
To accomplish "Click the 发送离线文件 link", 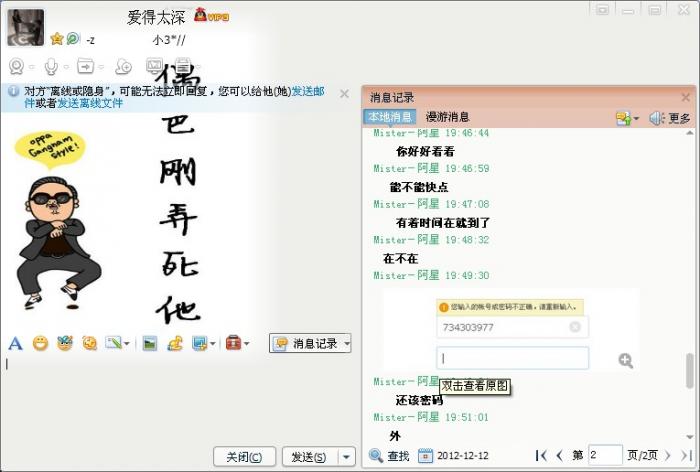I will pos(90,103).
